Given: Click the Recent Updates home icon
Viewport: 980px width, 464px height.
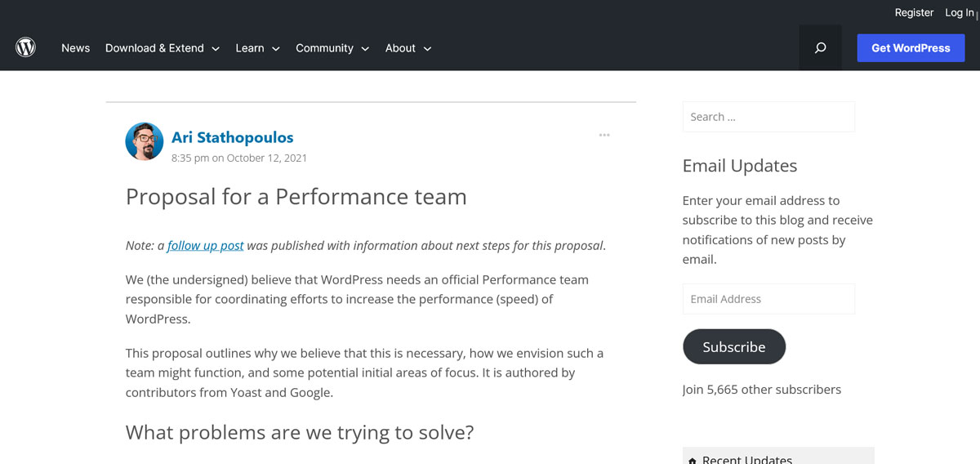Looking at the screenshot, I should 693,460.
